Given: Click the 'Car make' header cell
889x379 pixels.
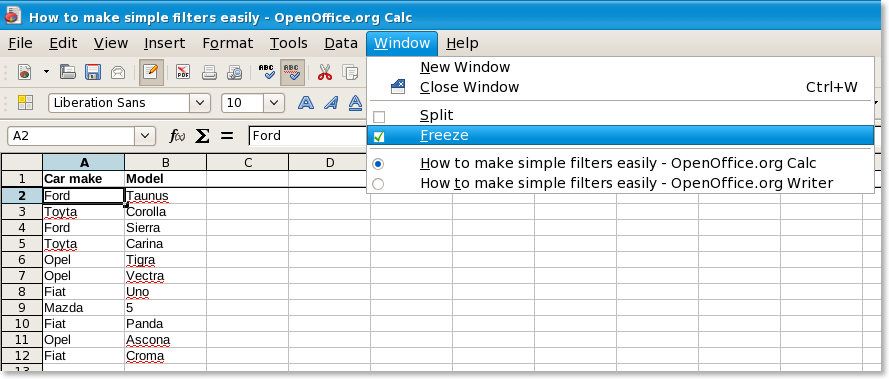Looking at the screenshot, I should click(84, 179).
